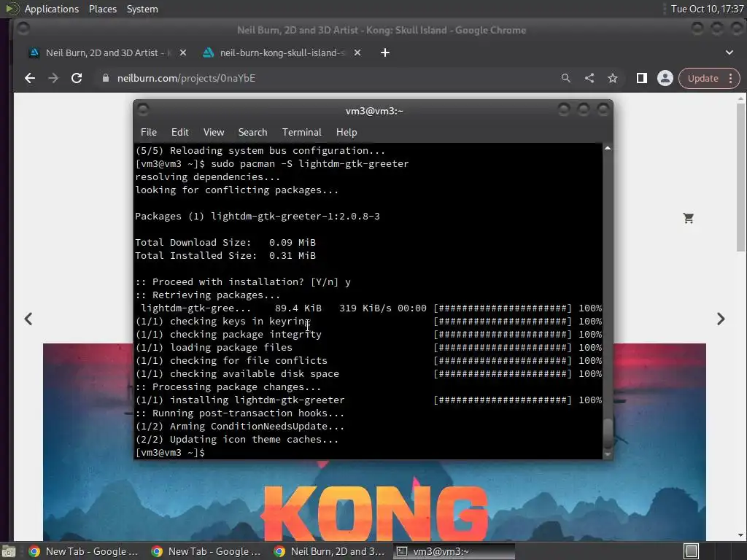Click the terminal window menu button at left of title
Viewport: 747px width, 560px height.
(x=143, y=110)
